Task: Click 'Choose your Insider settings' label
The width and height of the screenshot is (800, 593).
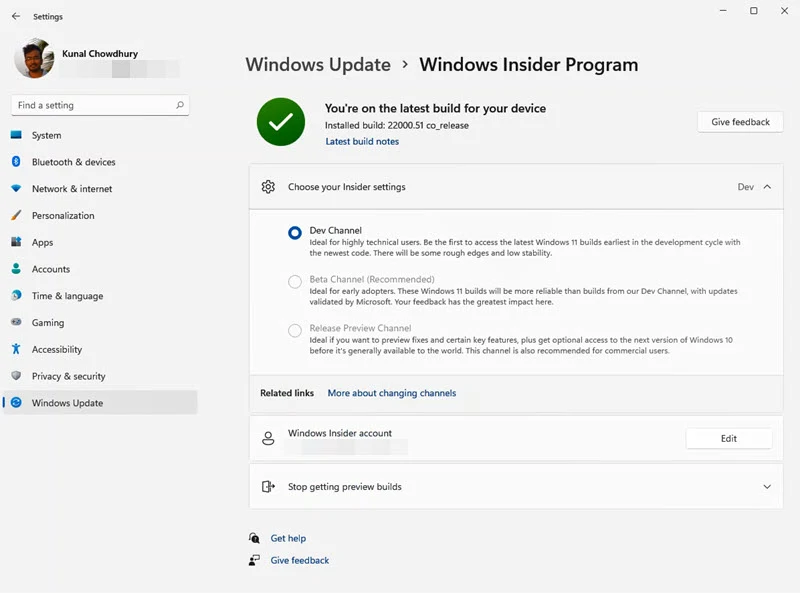Action: point(346,187)
